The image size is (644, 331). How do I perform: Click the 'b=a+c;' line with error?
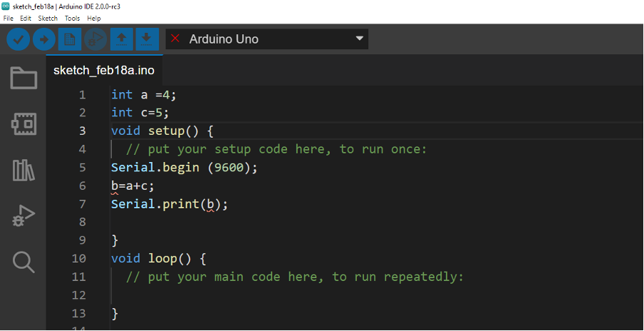click(x=133, y=186)
